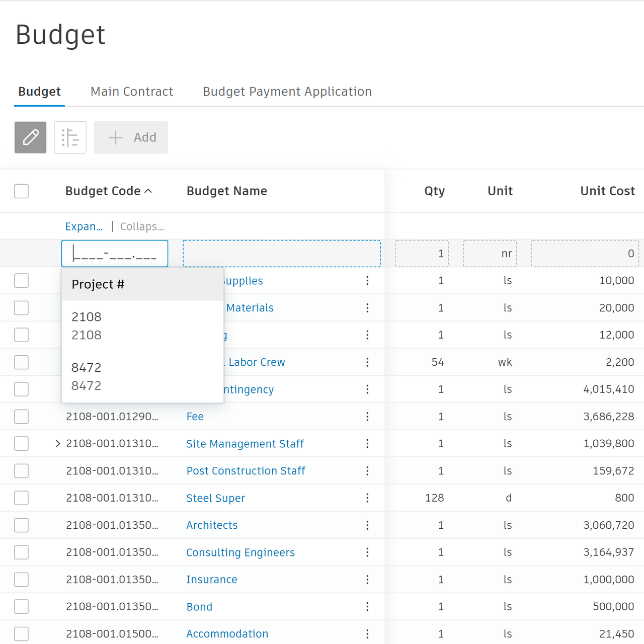Focus the budget code input field

click(115, 254)
